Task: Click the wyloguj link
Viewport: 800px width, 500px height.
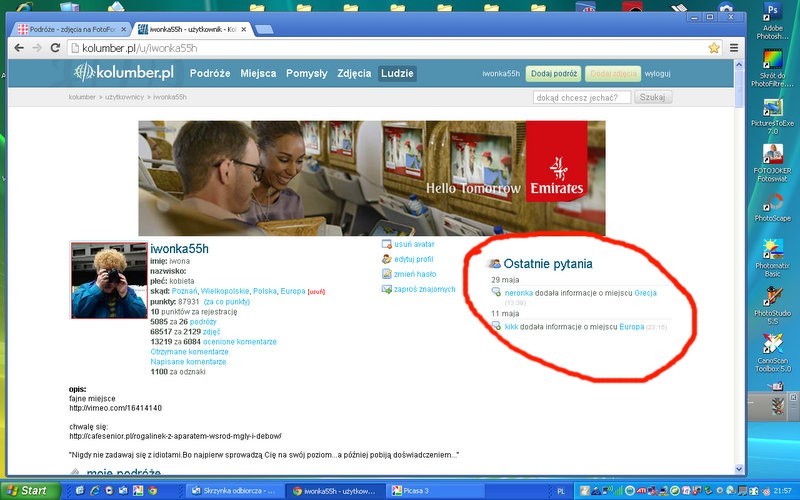Action: pos(658,73)
